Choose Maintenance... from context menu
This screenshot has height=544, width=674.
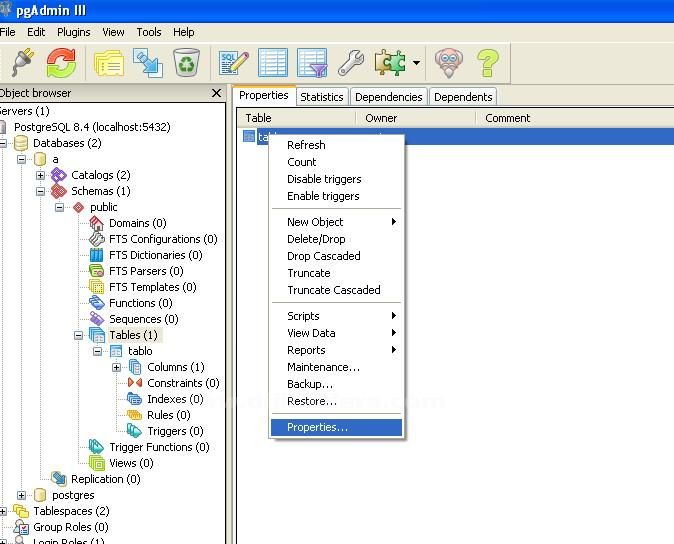[x=337, y=367]
